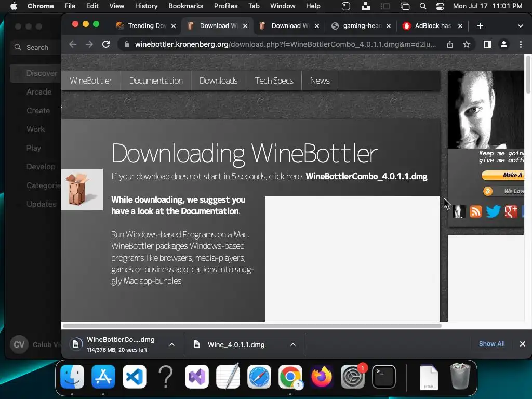Select Develop in App Store sidebar
The image size is (532, 399).
point(41,167)
